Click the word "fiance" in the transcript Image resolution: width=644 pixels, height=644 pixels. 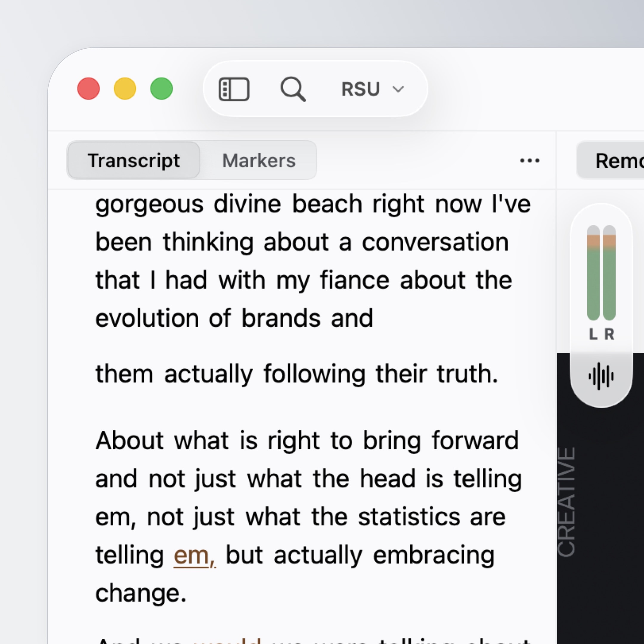(355, 280)
